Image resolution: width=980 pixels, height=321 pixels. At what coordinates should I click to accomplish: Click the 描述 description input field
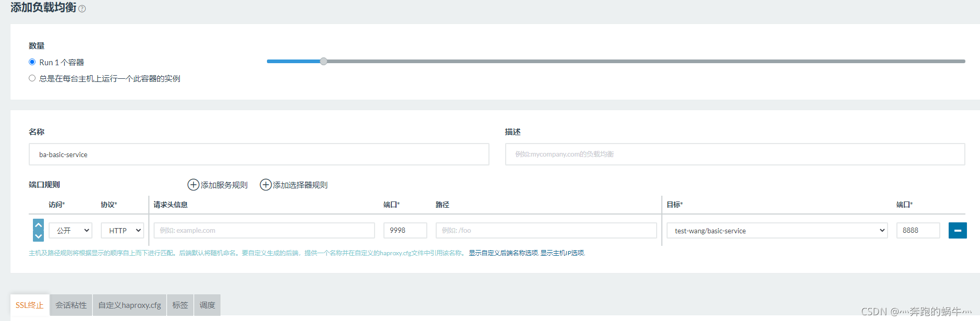(x=735, y=154)
